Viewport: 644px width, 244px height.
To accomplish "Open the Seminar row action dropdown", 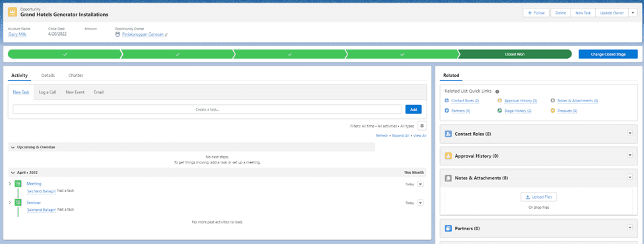I will 420,202.
